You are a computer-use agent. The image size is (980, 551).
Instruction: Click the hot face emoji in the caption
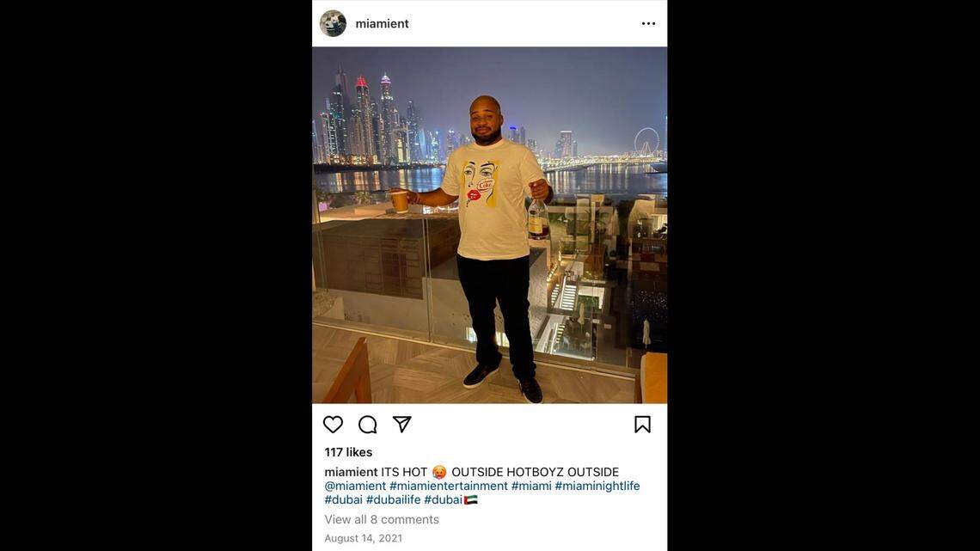(439, 472)
